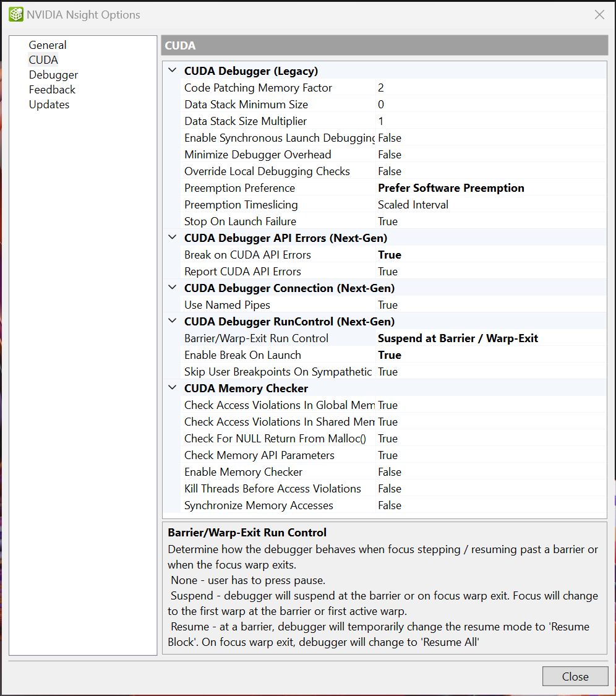Select the Data Stack Minimum Size label
Image resolution: width=616 pixels, height=696 pixels.
pyautogui.click(x=246, y=105)
